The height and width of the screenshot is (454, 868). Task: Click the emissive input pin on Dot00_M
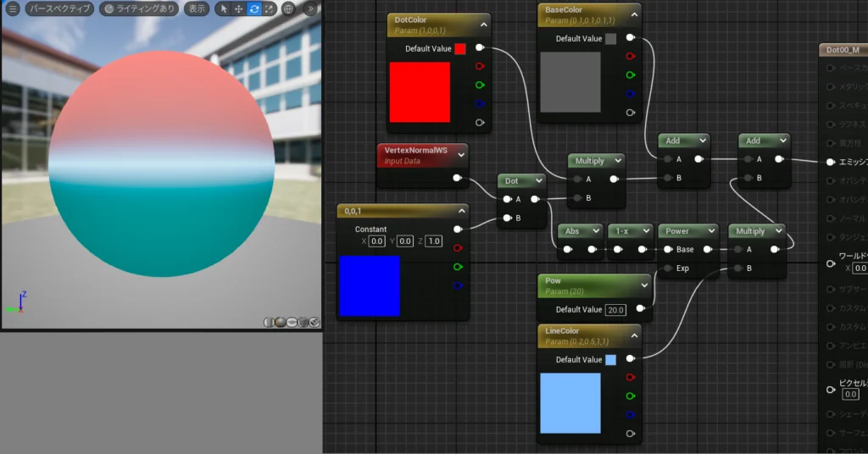tap(831, 162)
